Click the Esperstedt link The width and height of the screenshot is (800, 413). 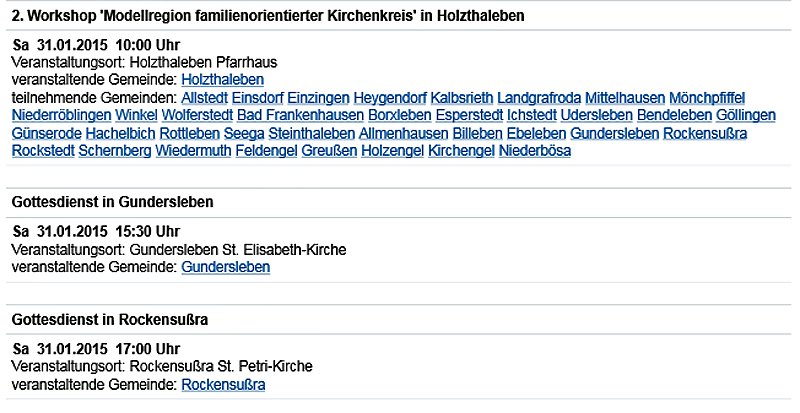[470, 115]
